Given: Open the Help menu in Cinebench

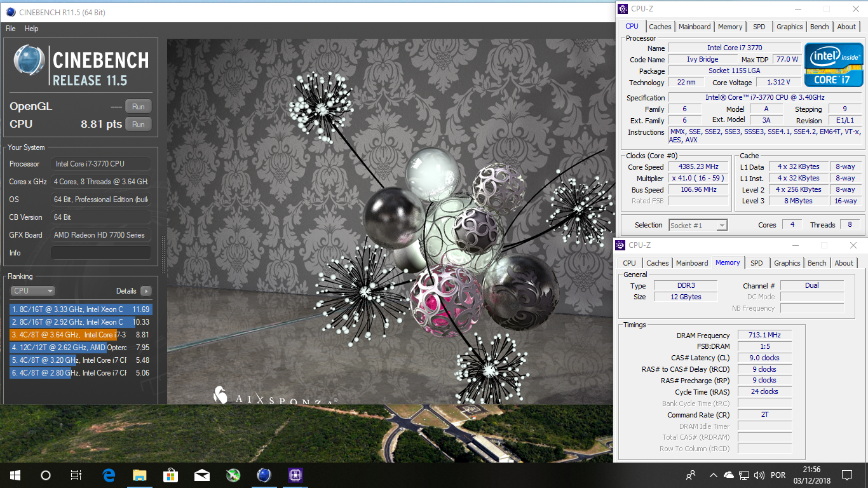Looking at the screenshot, I should pos(32,29).
